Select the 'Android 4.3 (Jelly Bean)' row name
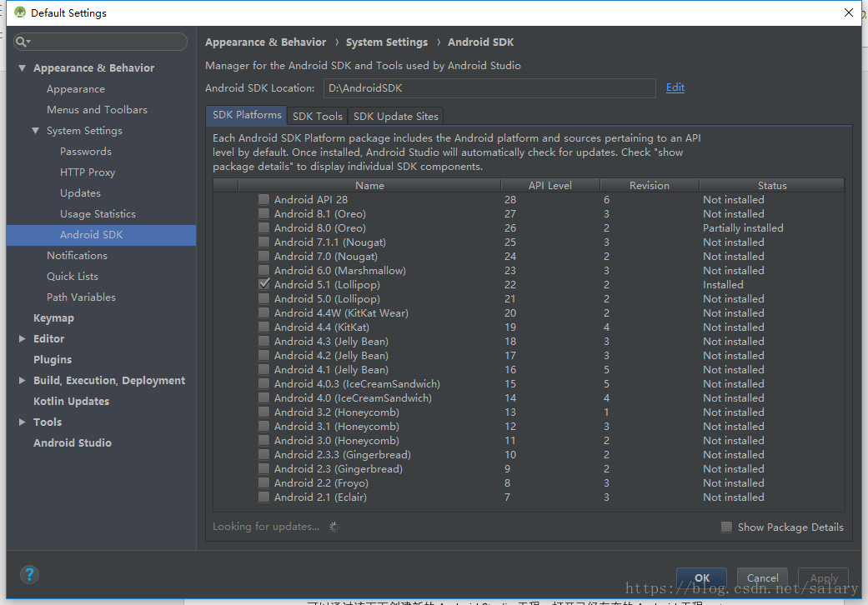This screenshot has height=605, width=868. [x=331, y=341]
